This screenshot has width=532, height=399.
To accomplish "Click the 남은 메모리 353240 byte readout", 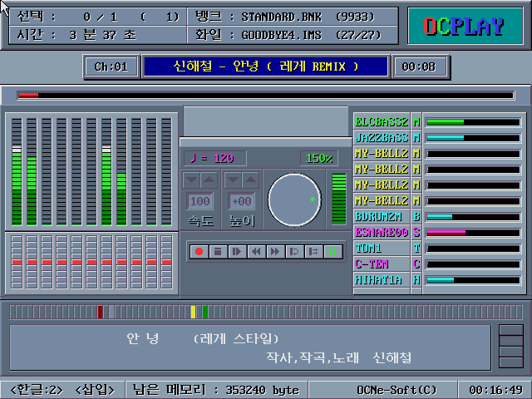I will [x=216, y=390].
